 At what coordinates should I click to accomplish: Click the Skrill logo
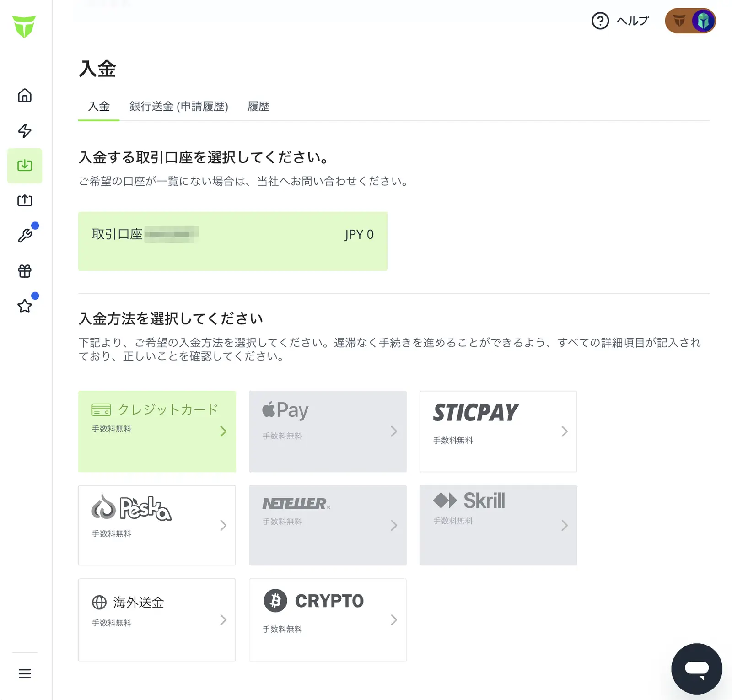469,501
